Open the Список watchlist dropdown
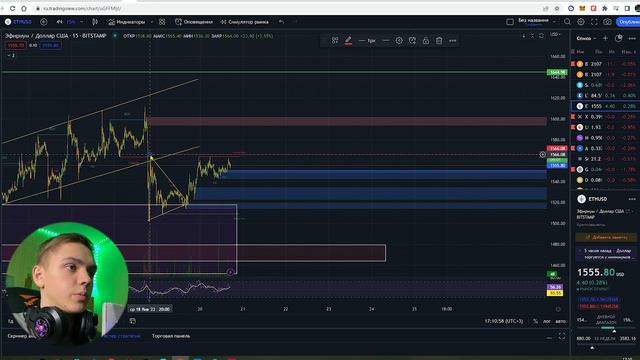The width and height of the screenshot is (640, 360). click(586, 38)
